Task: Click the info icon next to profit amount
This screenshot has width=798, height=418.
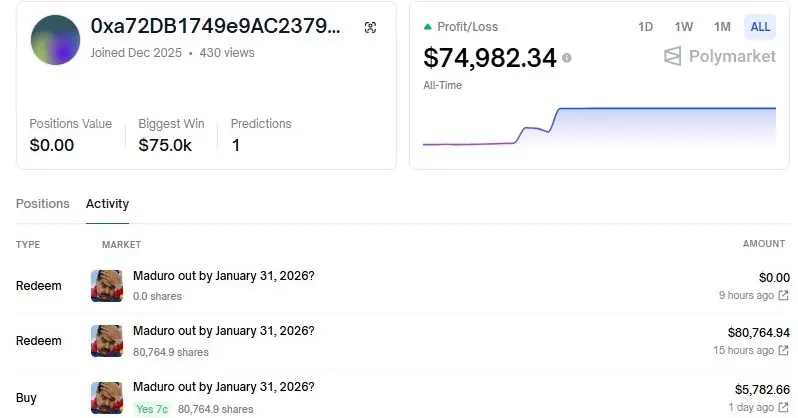Action: (x=567, y=59)
